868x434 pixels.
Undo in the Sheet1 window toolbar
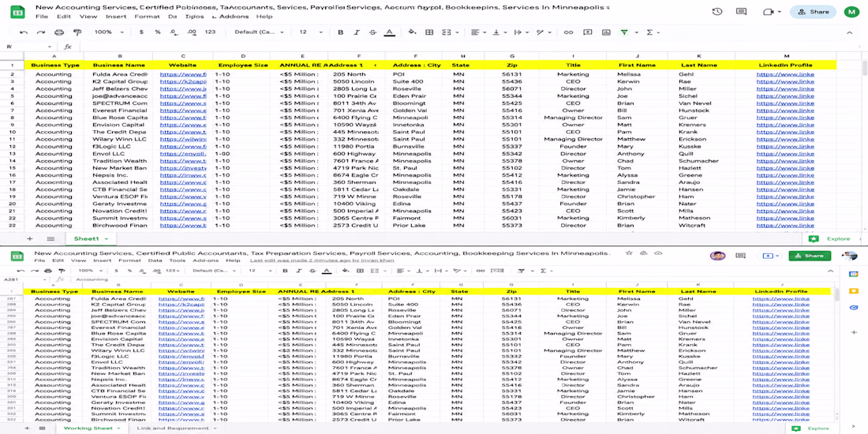[23, 32]
